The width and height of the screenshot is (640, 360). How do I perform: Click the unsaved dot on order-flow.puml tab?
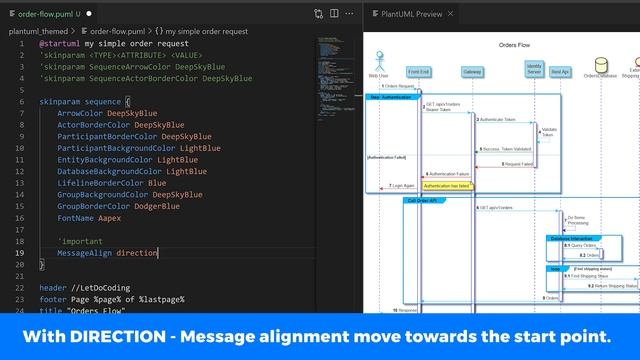(x=89, y=14)
